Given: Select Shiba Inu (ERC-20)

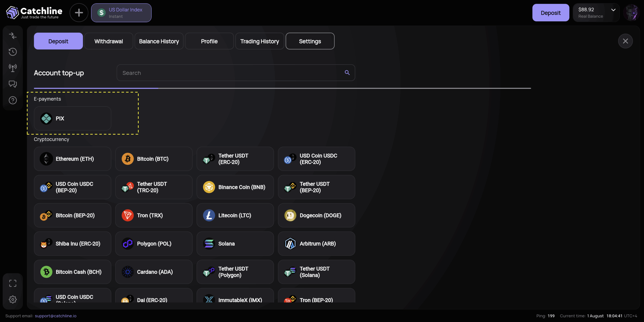Looking at the screenshot, I should point(72,244).
